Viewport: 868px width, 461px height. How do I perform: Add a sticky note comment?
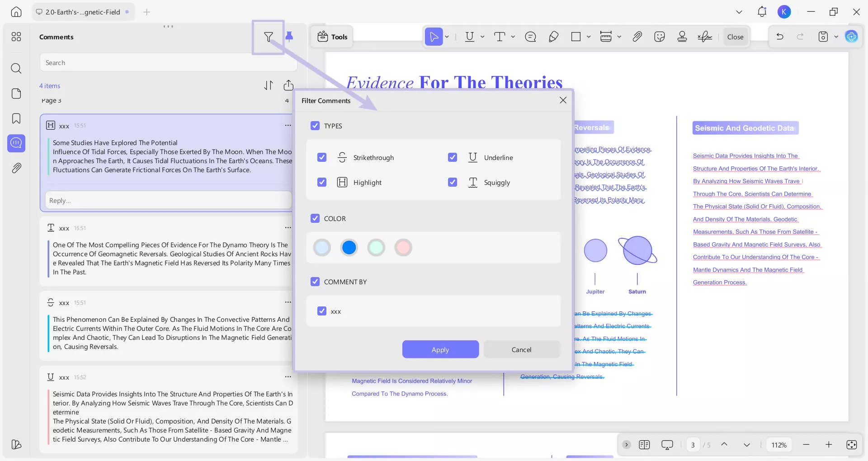tap(530, 37)
